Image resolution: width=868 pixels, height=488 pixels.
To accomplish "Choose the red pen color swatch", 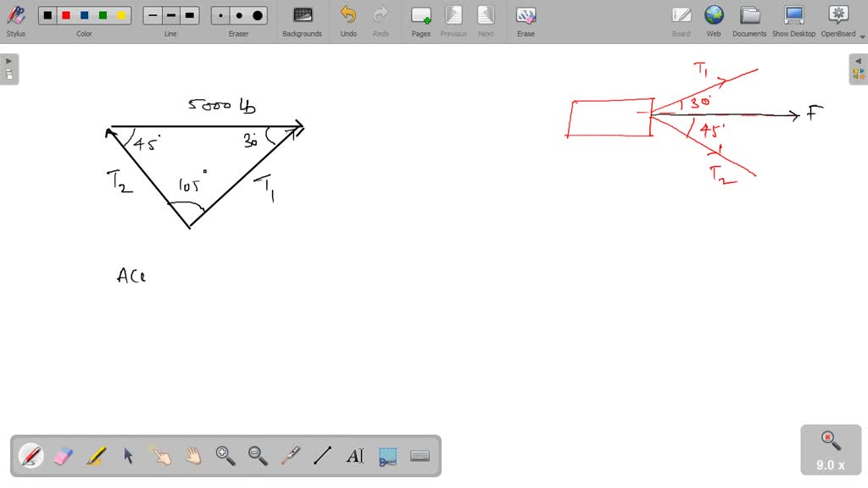I will click(x=66, y=15).
